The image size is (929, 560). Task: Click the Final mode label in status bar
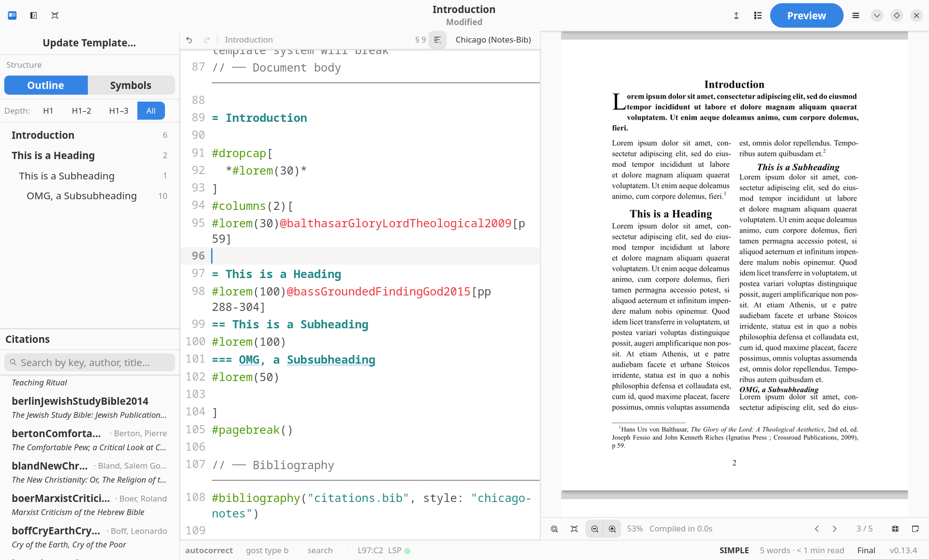[866, 550]
